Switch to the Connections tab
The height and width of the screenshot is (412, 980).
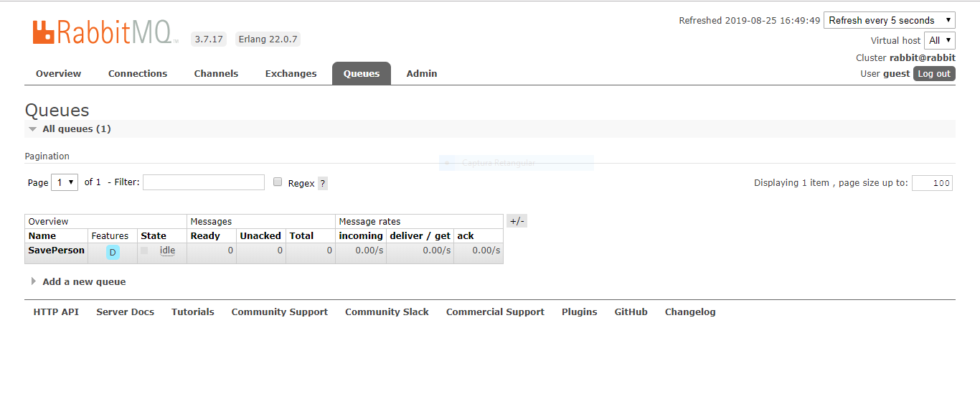pyautogui.click(x=138, y=73)
